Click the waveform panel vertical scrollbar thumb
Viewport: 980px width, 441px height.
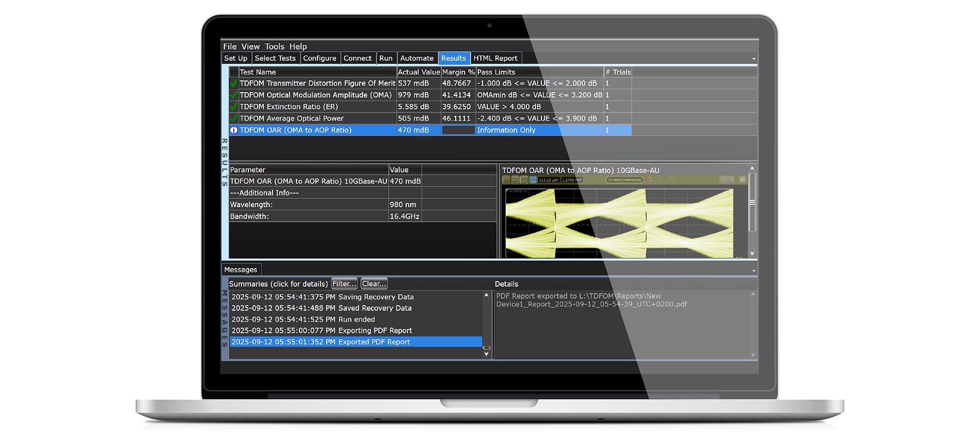point(752,202)
